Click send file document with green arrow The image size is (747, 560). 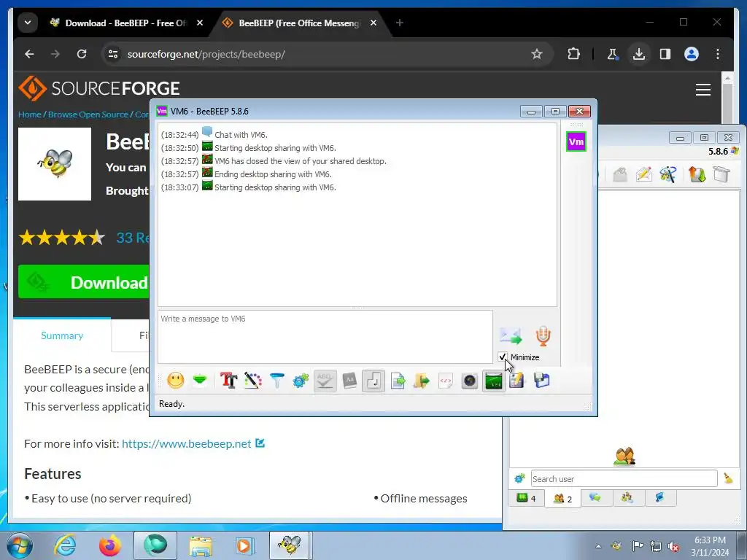pyautogui.click(x=398, y=381)
